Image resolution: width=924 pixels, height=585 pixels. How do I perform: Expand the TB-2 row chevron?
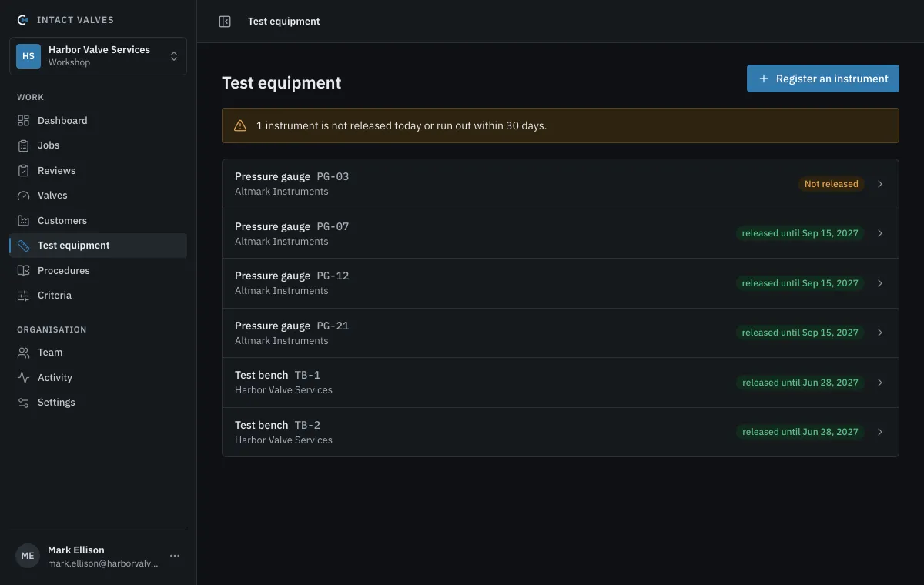click(880, 432)
